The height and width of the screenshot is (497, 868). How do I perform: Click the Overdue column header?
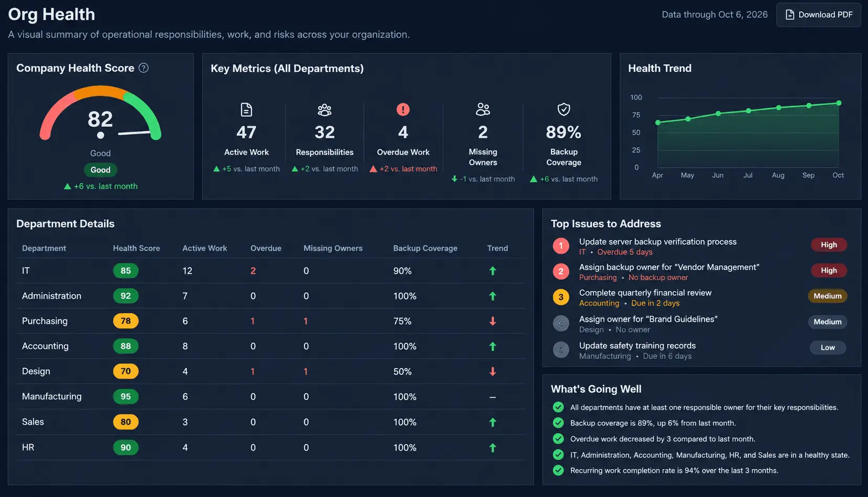pos(266,248)
